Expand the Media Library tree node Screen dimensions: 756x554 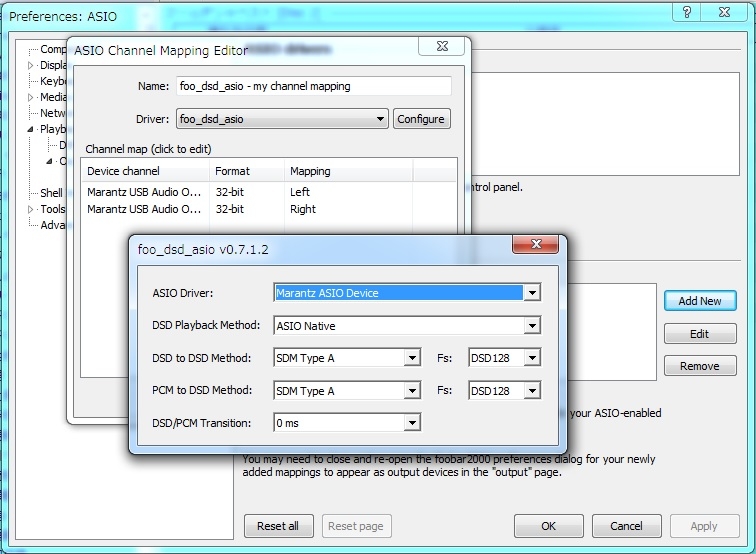click(x=31, y=97)
